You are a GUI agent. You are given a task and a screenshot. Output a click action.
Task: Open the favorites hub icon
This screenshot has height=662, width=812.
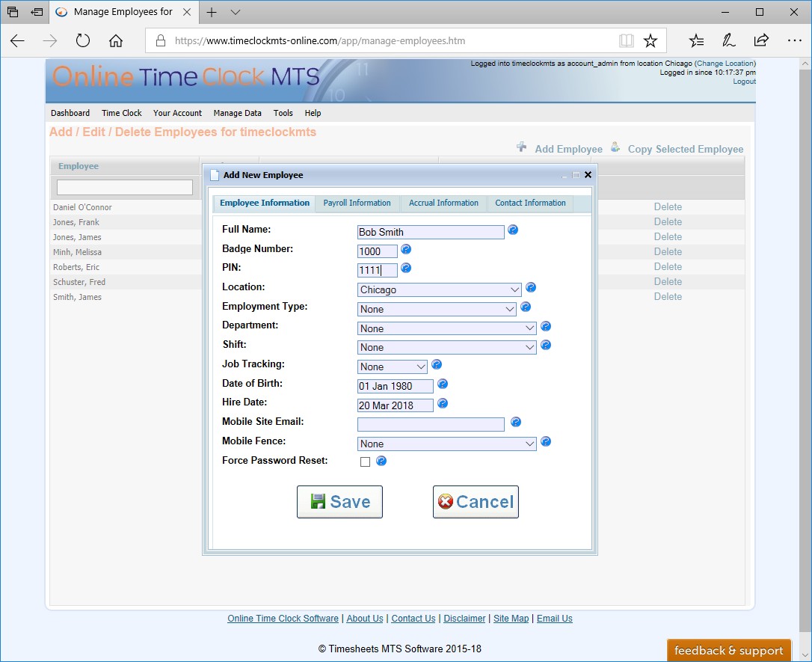coord(697,40)
